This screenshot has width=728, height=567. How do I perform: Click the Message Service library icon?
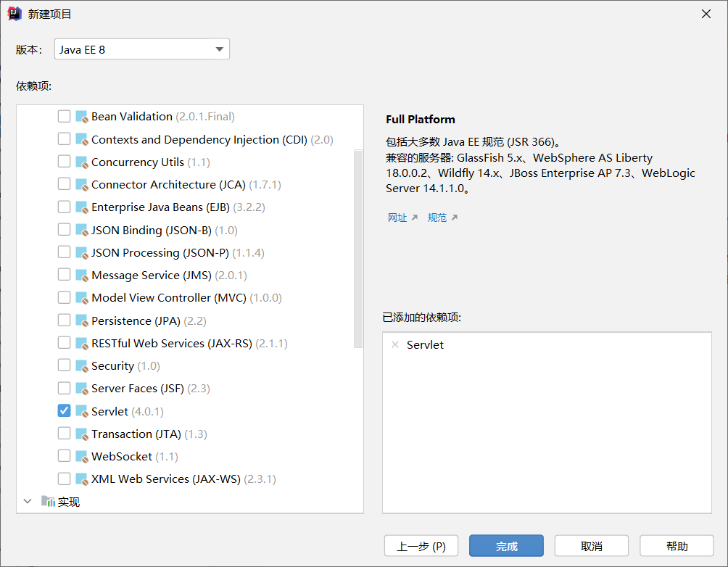(x=82, y=276)
